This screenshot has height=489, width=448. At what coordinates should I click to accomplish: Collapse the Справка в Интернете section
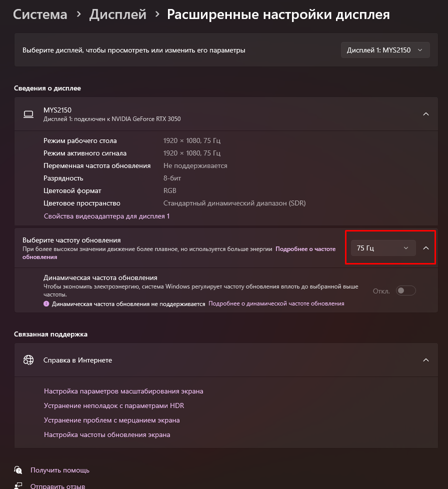[x=426, y=360]
